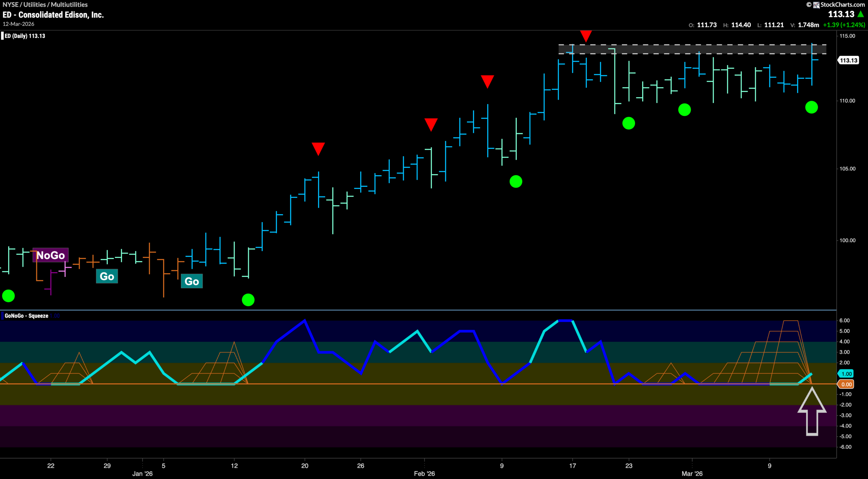The height and width of the screenshot is (479, 868).
Task: Click the Jan '26 time axis label
Action: tap(142, 474)
